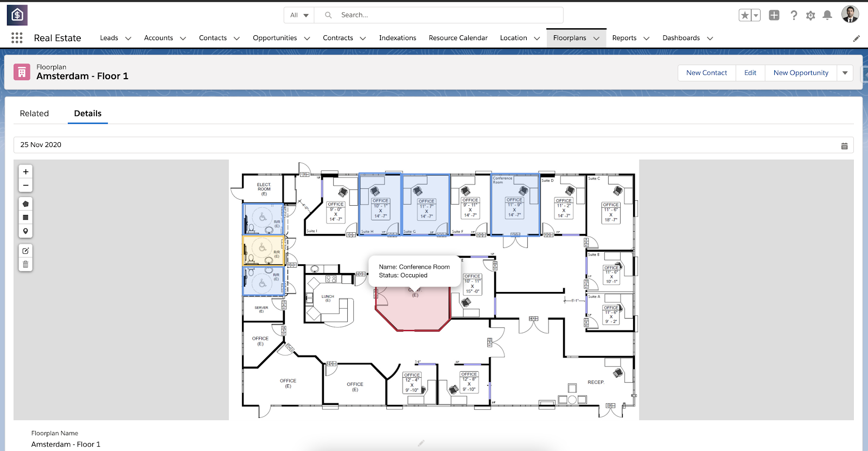
Task: Open calendar picker in the date field
Action: [844, 145]
